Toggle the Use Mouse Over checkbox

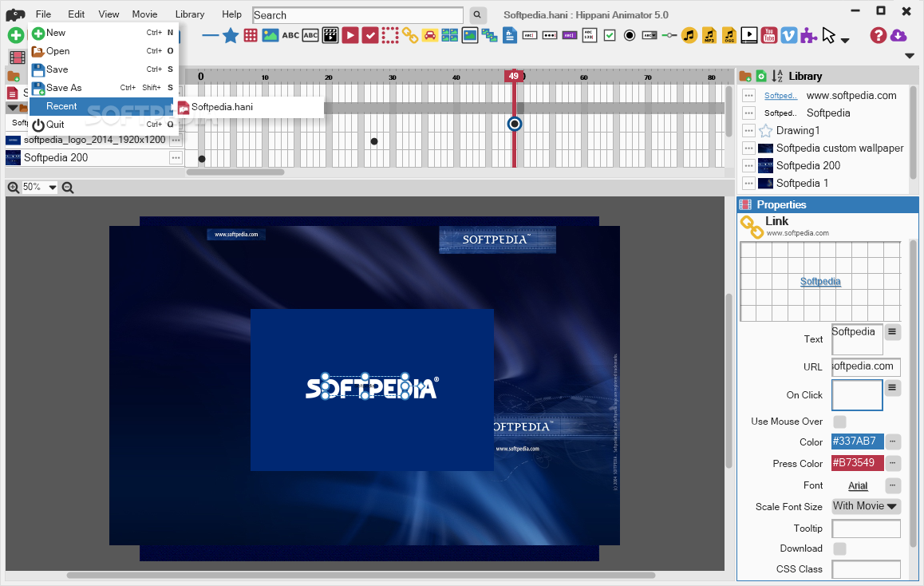coord(839,422)
